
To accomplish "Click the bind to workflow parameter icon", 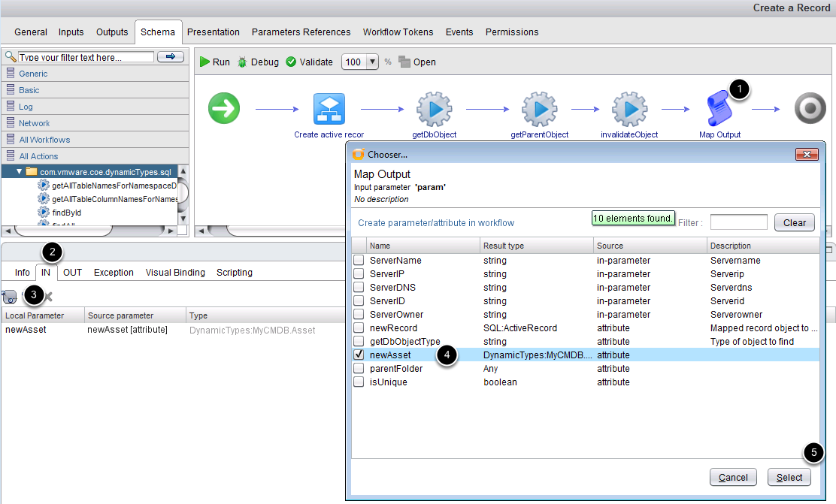I will [9, 297].
